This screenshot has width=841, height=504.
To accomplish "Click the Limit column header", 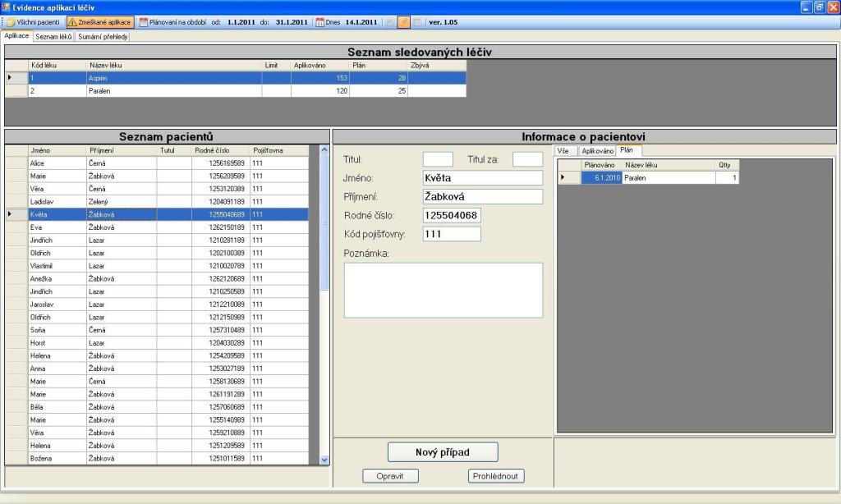I will [276, 66].
